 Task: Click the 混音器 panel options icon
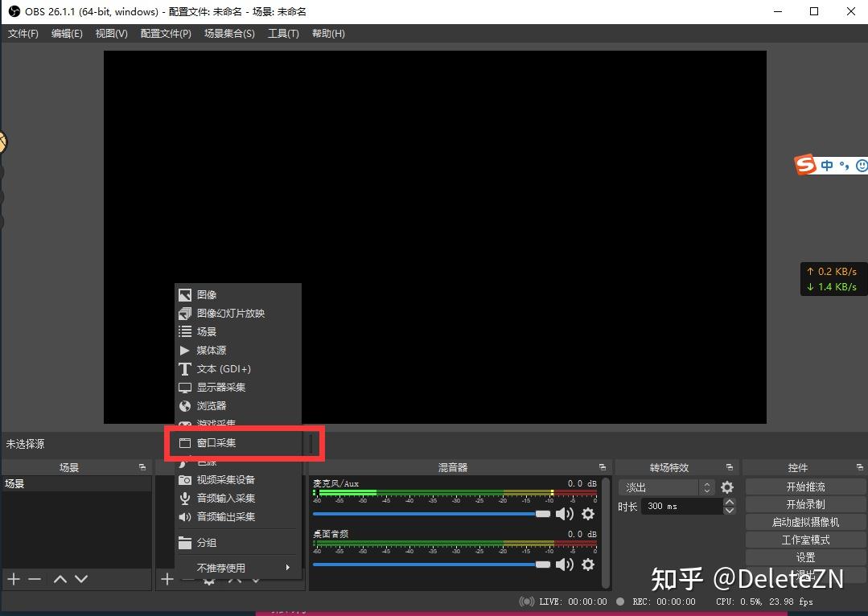pos(602,466)
